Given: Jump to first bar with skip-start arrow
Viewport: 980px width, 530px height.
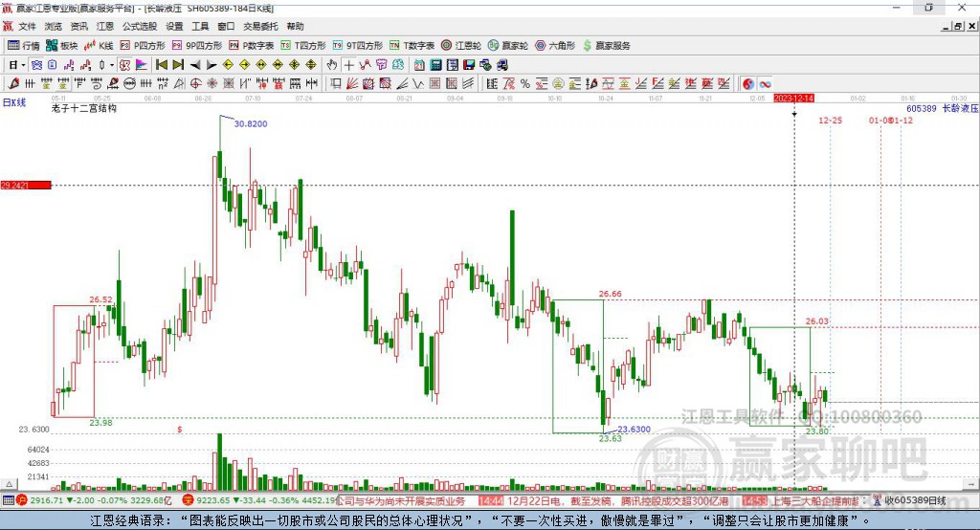Looking at the screenshot, I should [161, 65].
